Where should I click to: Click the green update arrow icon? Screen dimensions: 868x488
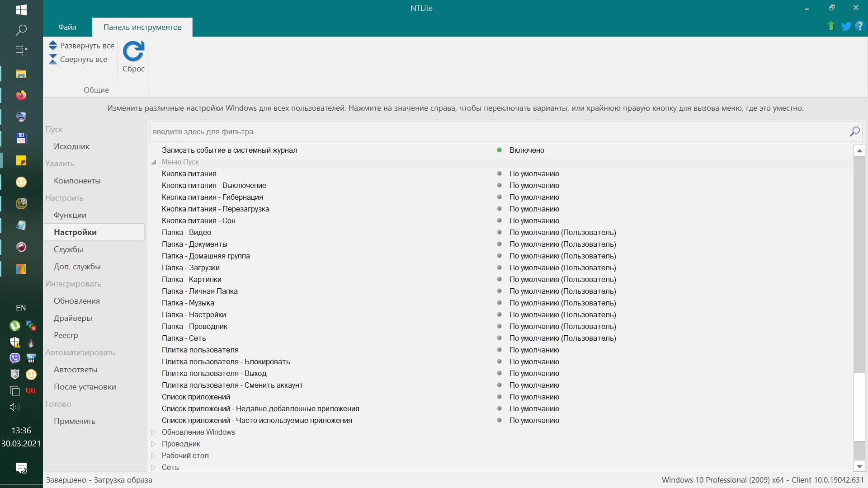[831, 26]
